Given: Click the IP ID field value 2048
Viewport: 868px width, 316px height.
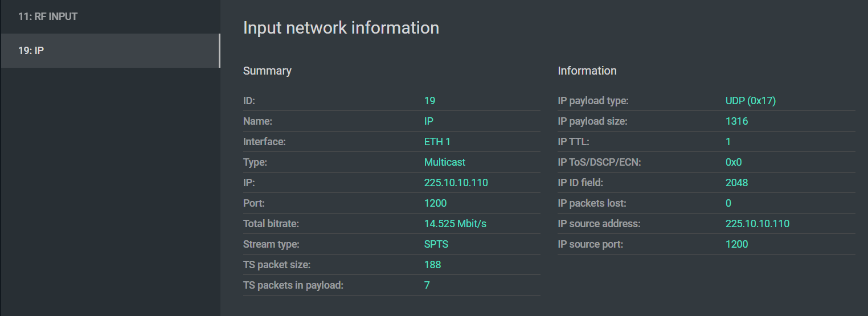Looking at the screenshot, I should tap(736, 183).
